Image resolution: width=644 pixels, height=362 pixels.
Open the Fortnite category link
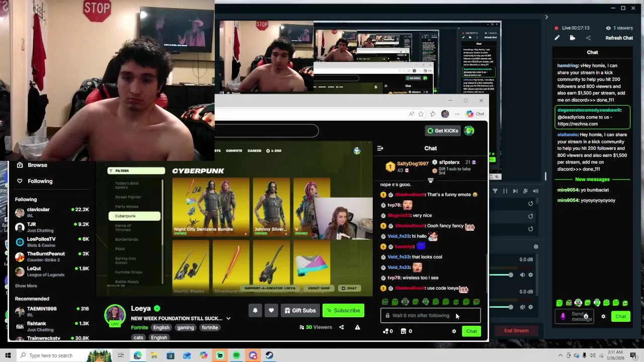pos(139,327)
